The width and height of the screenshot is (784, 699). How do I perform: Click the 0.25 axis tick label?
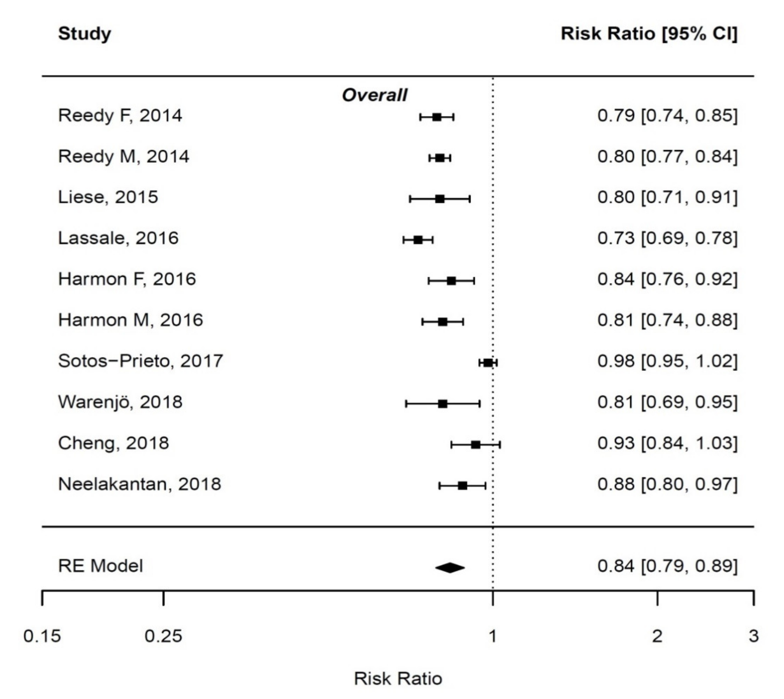click(163, 636)
